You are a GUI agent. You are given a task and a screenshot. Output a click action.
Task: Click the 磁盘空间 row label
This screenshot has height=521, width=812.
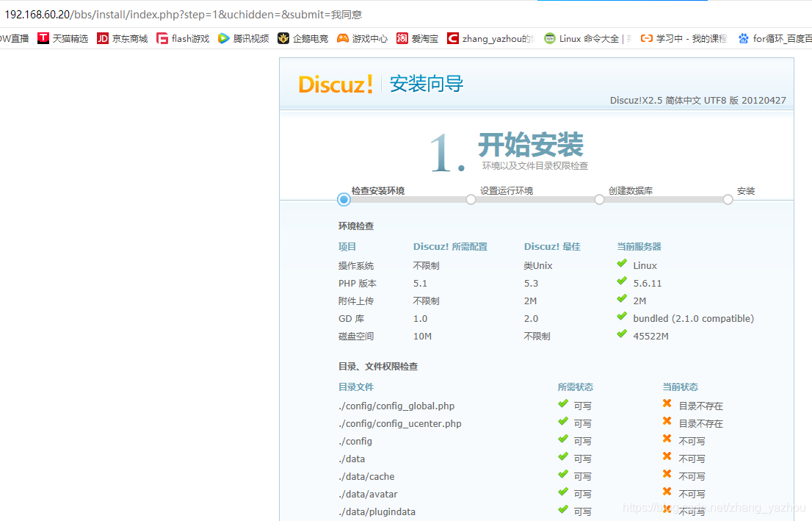click(x=356, y=337)
